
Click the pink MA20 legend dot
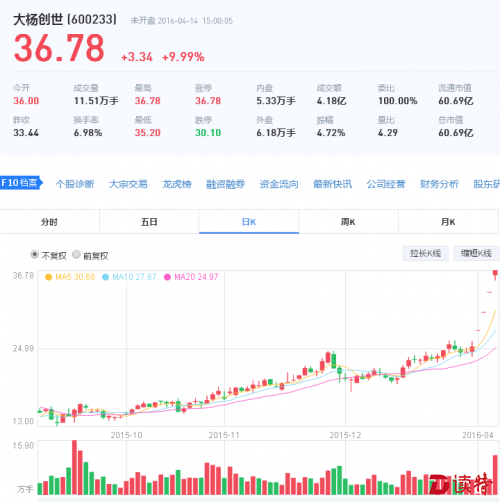point(167,277)
